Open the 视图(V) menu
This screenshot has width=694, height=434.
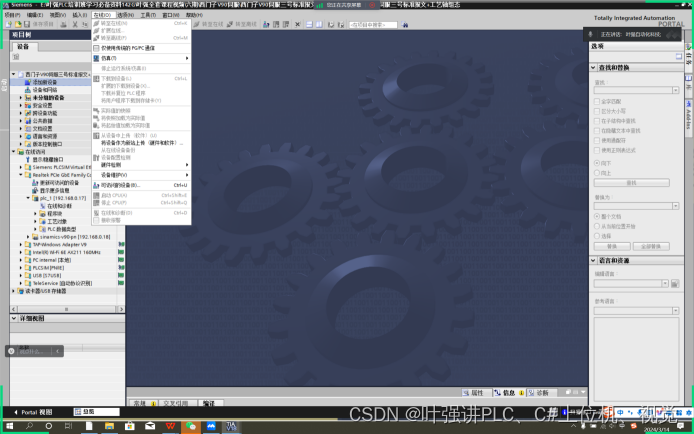(58, 15)
